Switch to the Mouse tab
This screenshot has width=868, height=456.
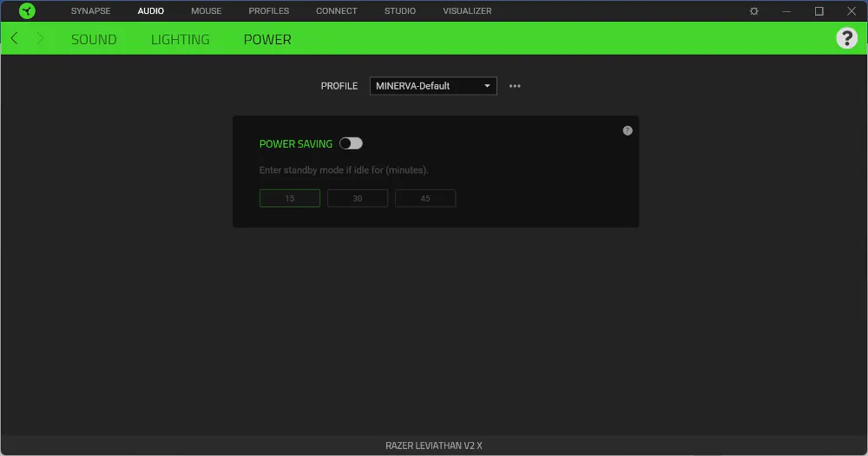(x=207, y=11)
